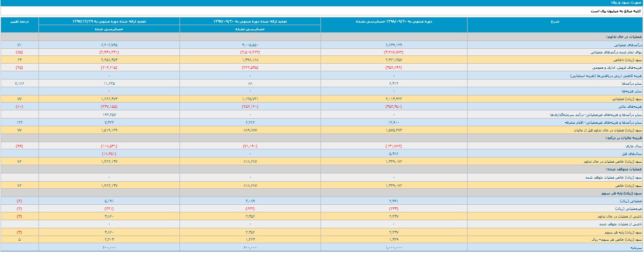The width and height of the screenshot is (644, 253).
Task: Click the 'صورت سود و زیان' title bar
Action: pyautogui.click(x=321, y=3)
